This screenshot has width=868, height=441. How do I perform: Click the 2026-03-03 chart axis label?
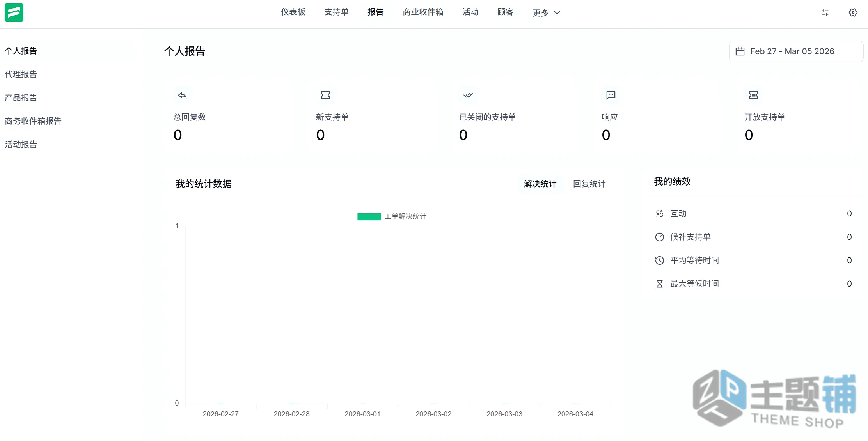coord(504,414)
